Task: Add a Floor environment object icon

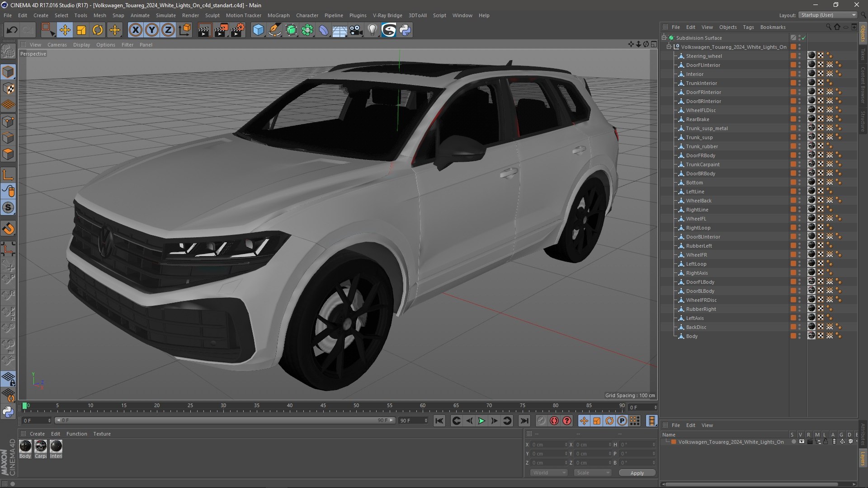Action: point(340,30)
